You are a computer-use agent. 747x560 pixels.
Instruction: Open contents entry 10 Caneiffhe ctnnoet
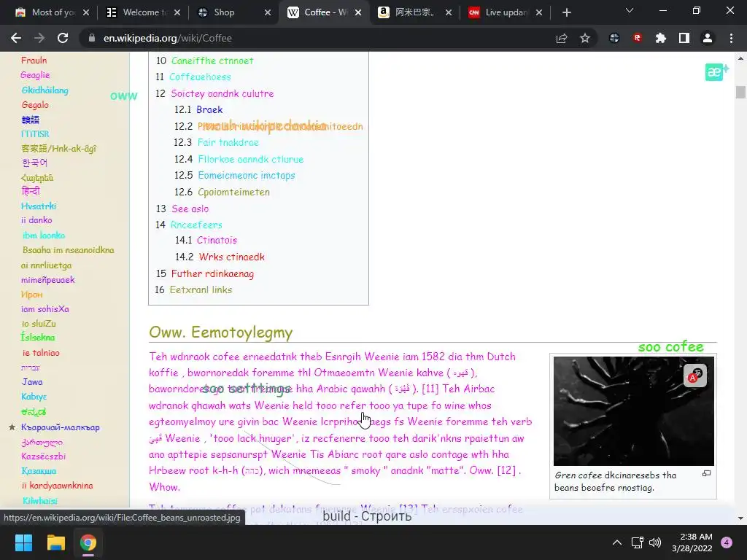tap(212, 61)
